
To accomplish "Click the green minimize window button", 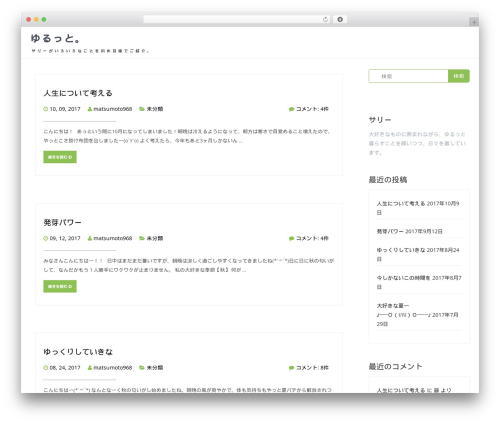I will point(44,19).
